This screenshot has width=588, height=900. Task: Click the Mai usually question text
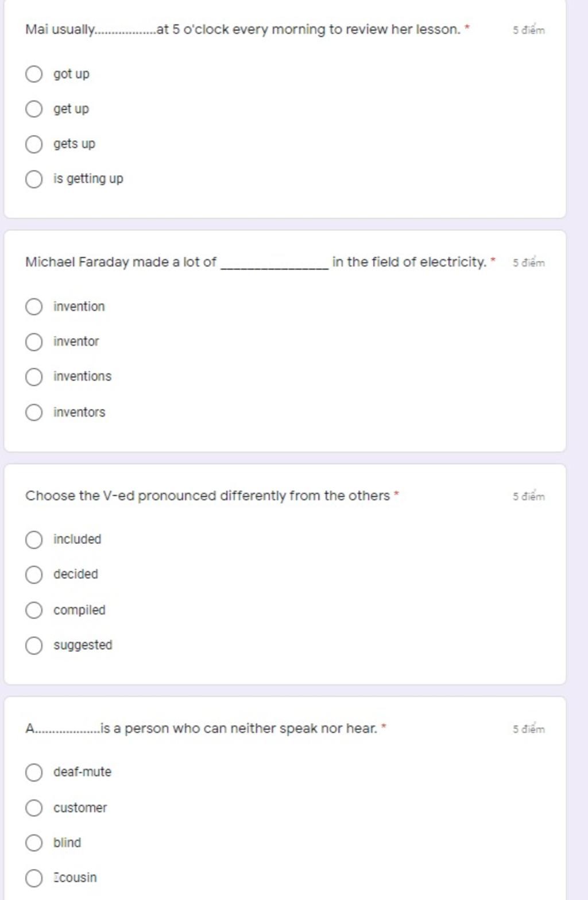pyautogui.click(x=243, y=29)
